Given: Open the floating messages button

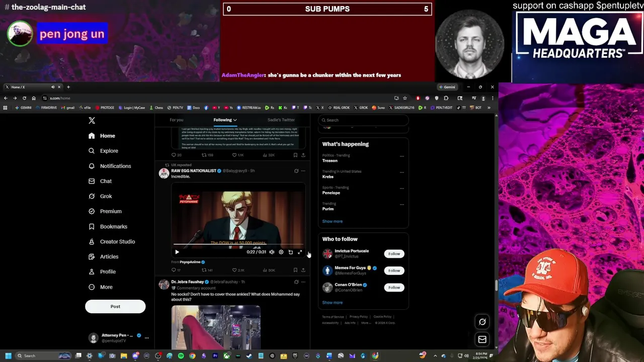Looking at the screenshot, I should coord(482,340).
